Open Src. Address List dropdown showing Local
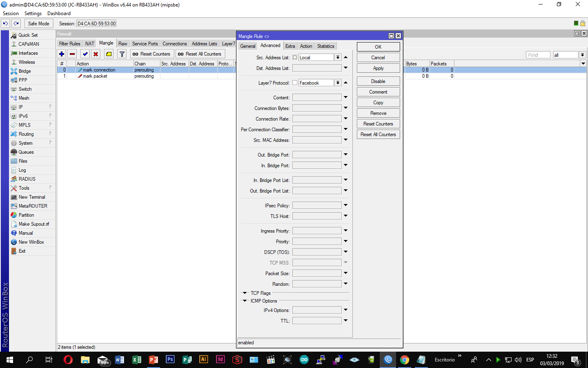The width and height of the screenshot is (588, 368). [338, 58]
